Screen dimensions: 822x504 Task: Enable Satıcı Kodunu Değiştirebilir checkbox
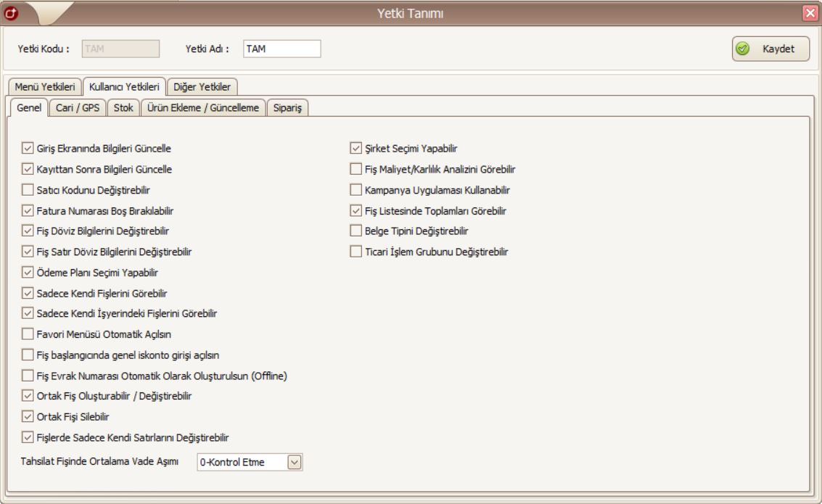[x=28, y=190]
